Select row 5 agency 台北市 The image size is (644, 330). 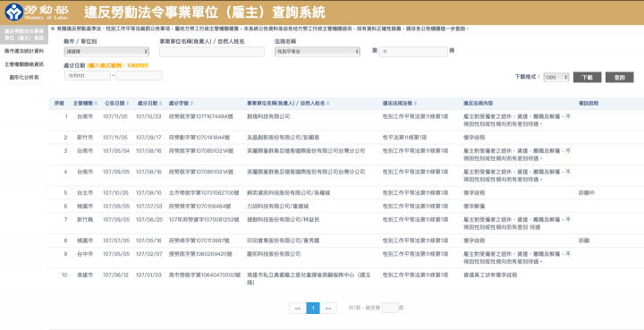[x=85, y=192]
